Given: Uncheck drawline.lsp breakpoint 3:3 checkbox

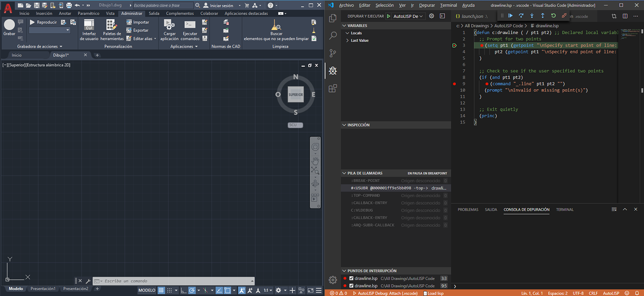Looking at the screenshot, I should coord(351,278).
